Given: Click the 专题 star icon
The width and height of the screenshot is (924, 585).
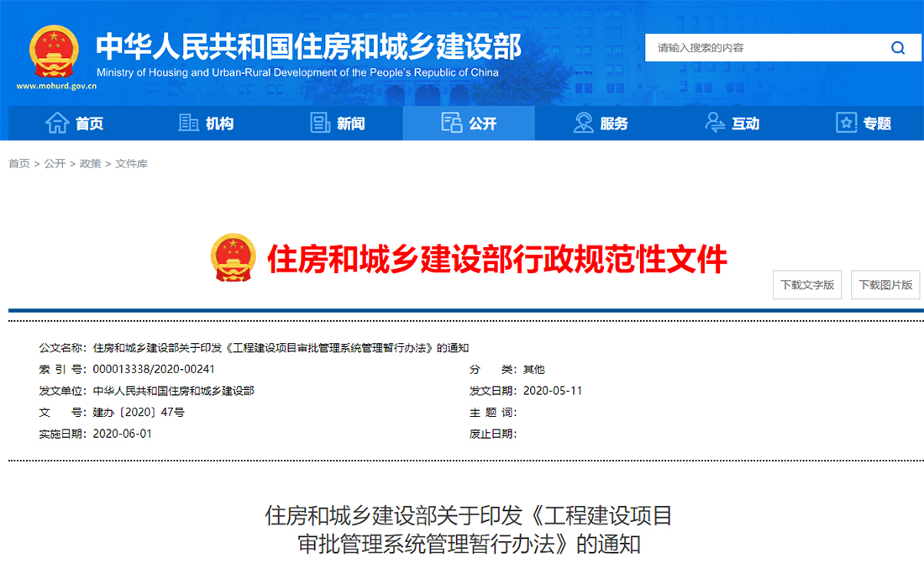Looking at the screenshot, I should click(846, 123).
